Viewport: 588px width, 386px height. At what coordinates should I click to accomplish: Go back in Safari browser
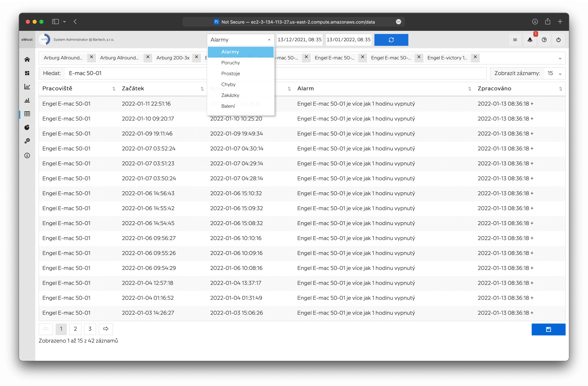pyautogui.click(x=75, y=22)
